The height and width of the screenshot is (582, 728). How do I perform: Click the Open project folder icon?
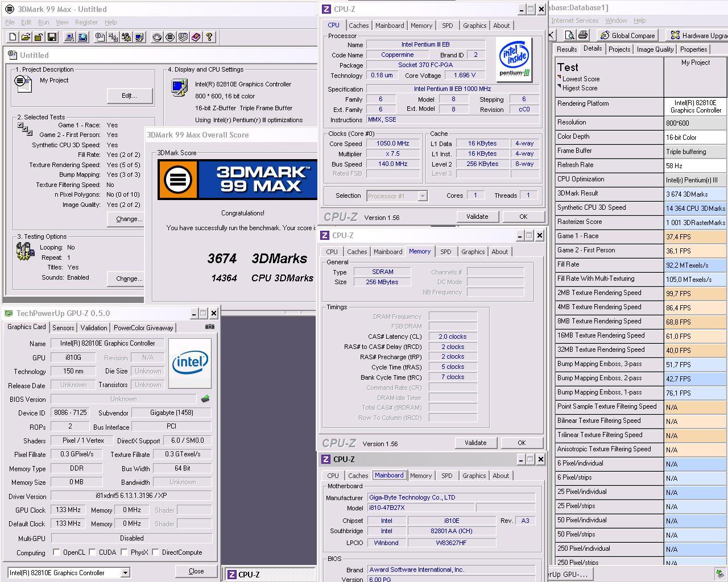tap(26, 37)
